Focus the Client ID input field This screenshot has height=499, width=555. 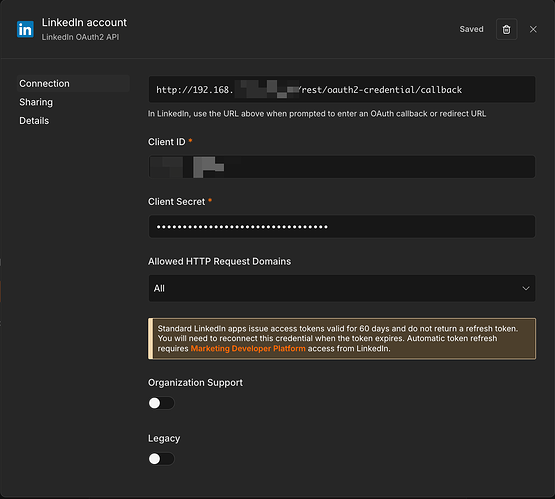pyautogui.click(x=342, y=167)
